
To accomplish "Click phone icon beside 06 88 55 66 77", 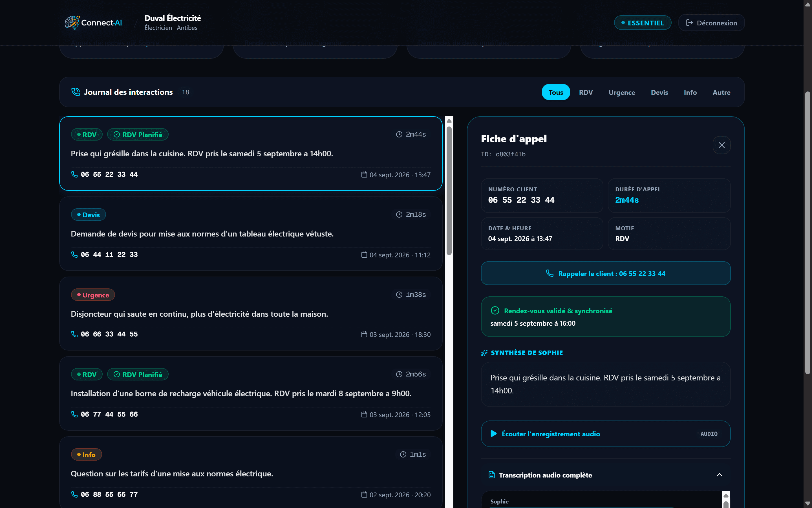I will [x=74, y=494].
